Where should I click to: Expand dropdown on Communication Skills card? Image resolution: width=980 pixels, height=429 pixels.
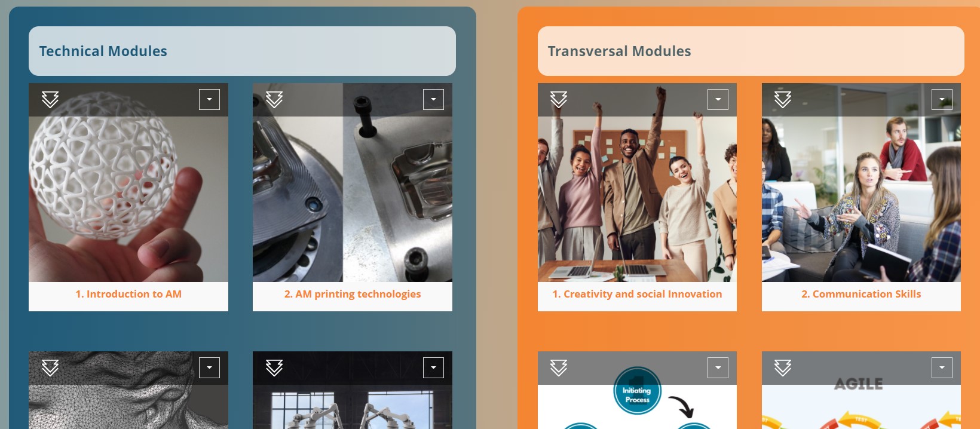point(942,99)
